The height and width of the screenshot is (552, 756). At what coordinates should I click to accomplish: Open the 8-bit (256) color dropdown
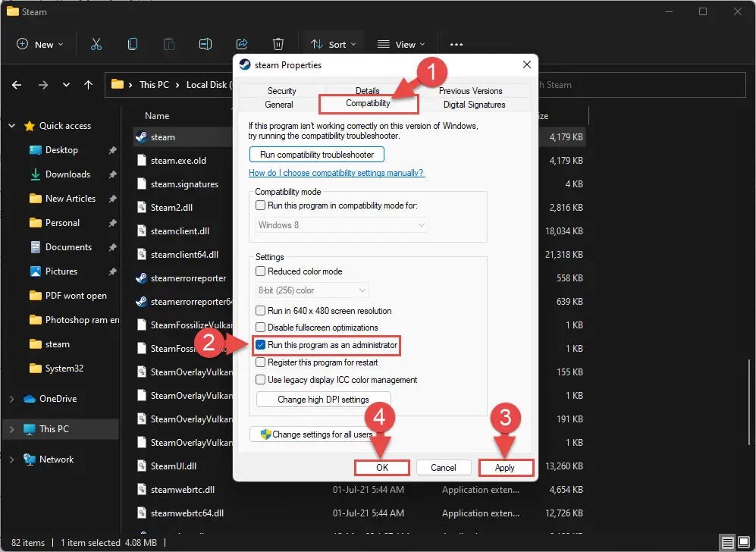click(x=312, y=290)
